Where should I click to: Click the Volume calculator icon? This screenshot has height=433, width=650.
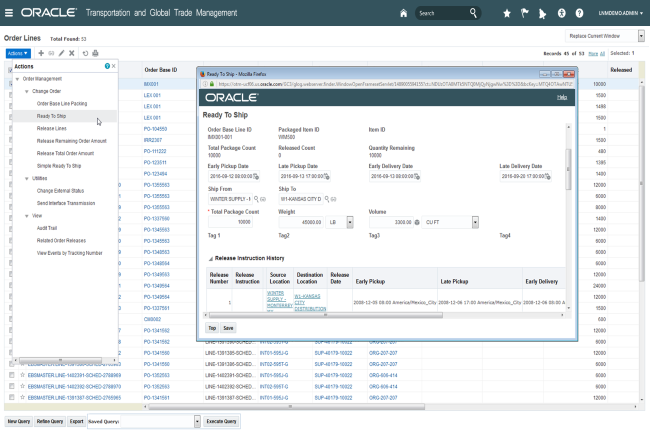417,223
